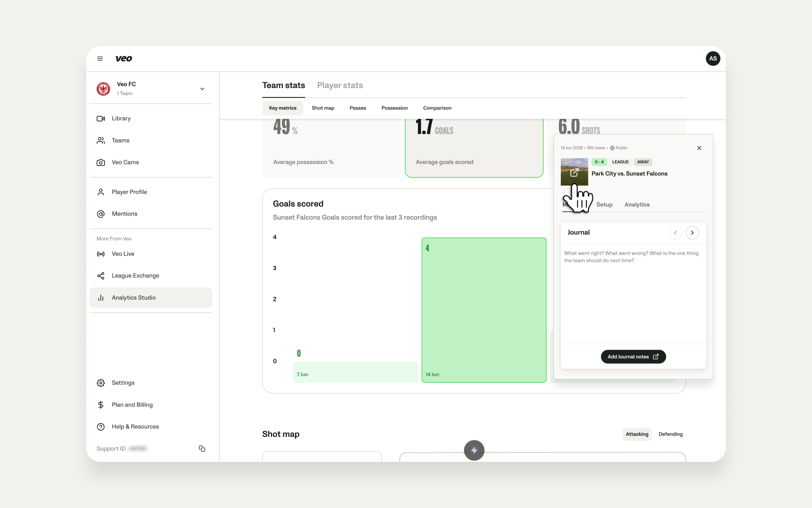The width and height of the screenshot is (812, 508).
Task: Expand the Veo FC team dropdown
Action: coord(202,89)
